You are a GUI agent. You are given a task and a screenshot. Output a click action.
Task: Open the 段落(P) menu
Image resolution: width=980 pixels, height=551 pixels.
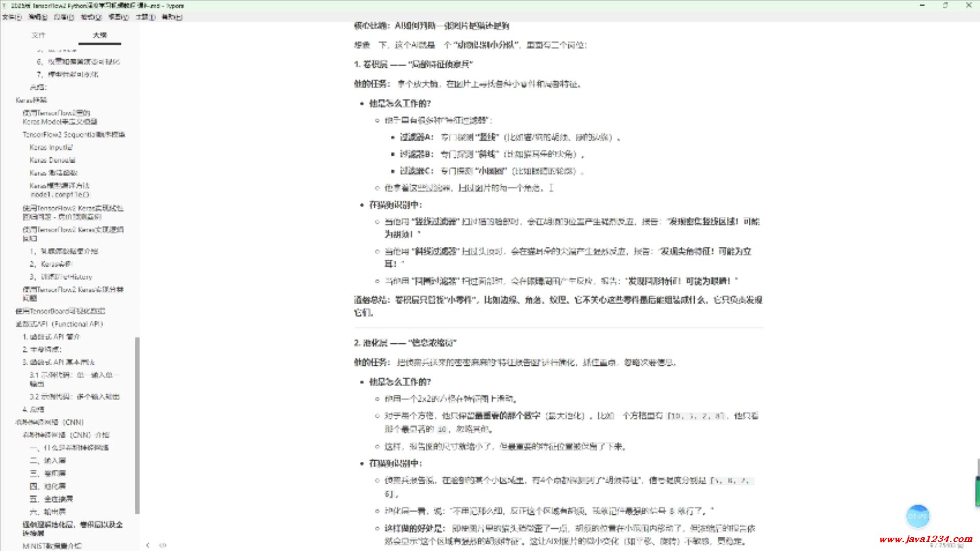63,17
